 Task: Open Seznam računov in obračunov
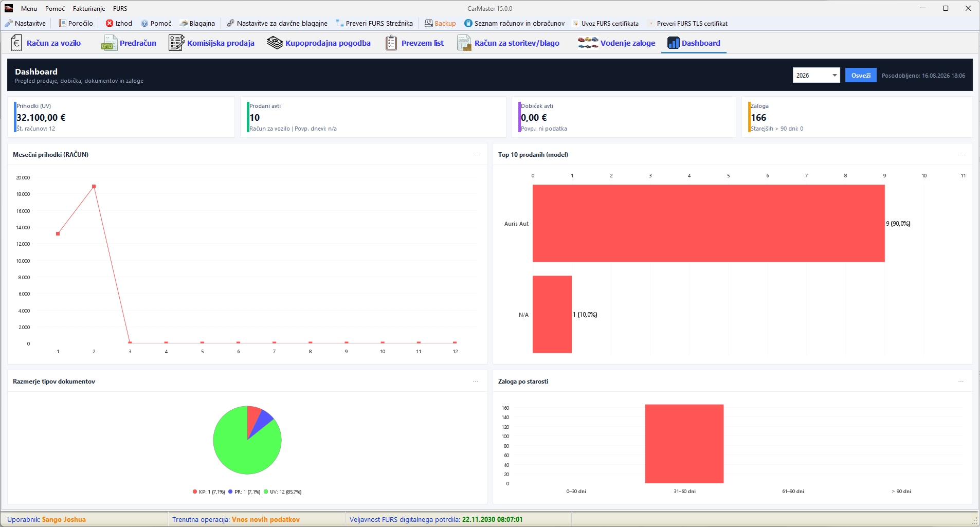514,23
